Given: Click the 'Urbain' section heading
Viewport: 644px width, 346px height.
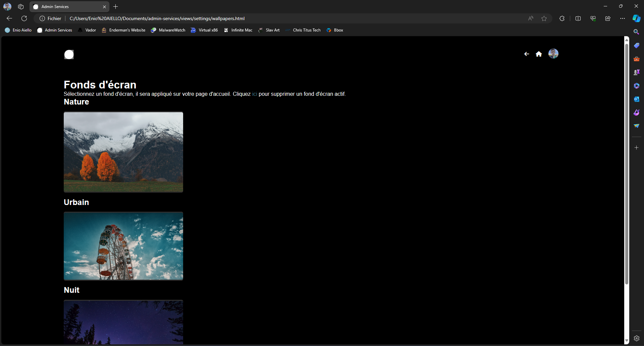Looking at the screenshot, I should pos(76,202).
